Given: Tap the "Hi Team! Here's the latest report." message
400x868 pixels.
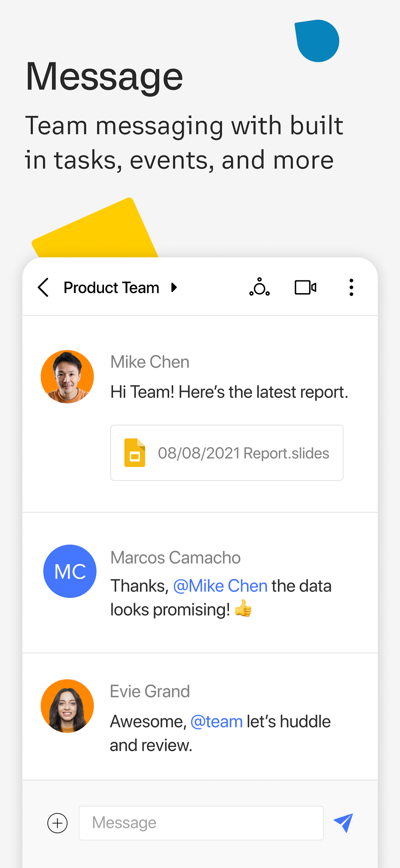Looking at the screenshot, I should point(229,392).
